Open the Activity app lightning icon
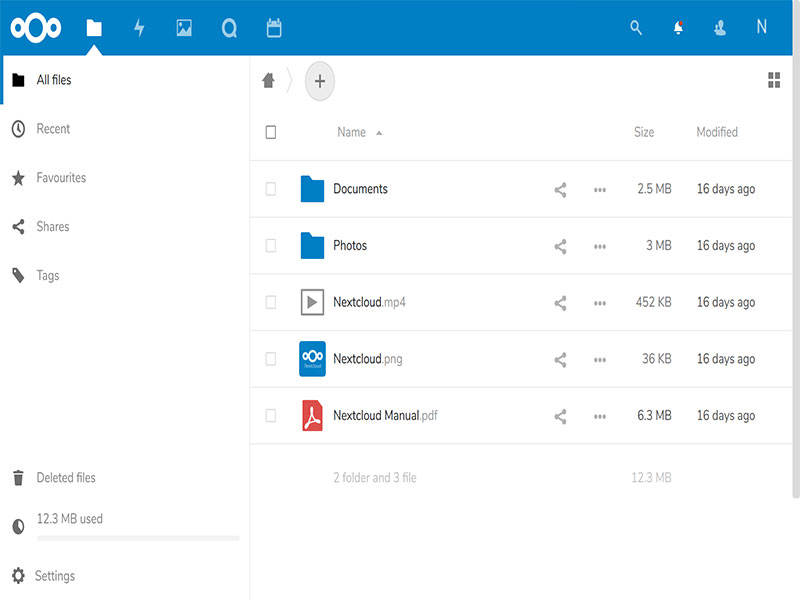Image resolution: width=800 pixels, height=600 pixels. coord(139,28)
